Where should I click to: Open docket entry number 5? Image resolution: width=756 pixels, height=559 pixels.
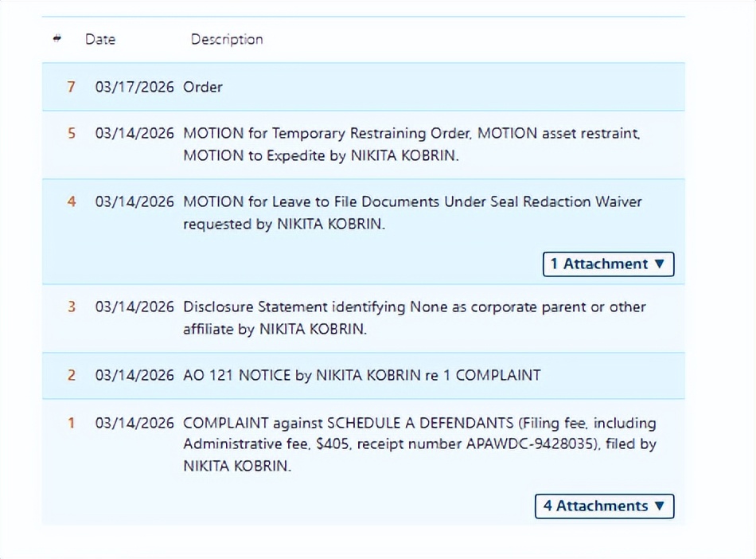[71, 134]
